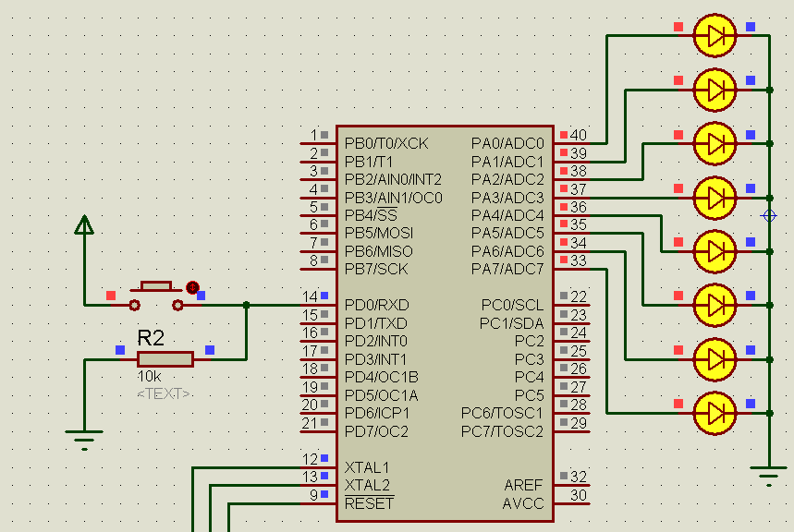
Task: Click the R2 resistor body
Action: [x=165, y=359]
